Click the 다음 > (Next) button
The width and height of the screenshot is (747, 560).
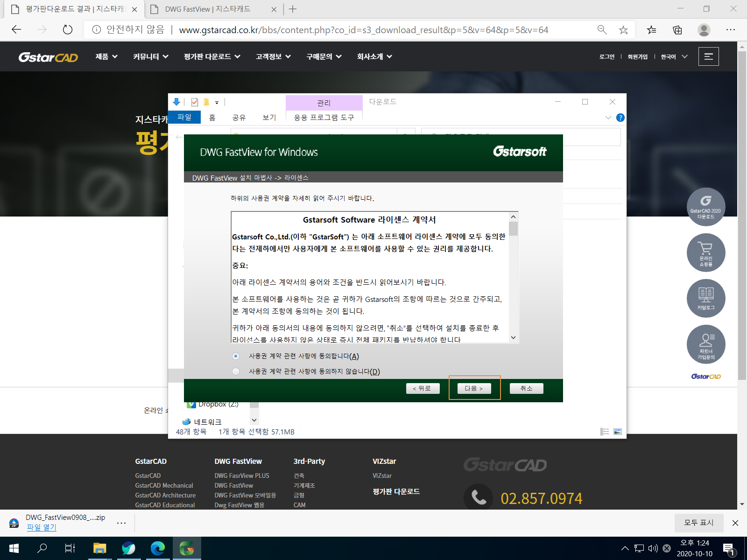pyautogui.click(x=474, y=388)
